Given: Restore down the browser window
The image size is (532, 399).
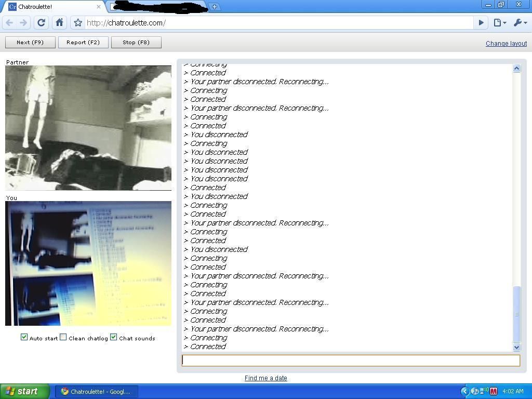Looking at the screenshot, I should coord(501,5).
